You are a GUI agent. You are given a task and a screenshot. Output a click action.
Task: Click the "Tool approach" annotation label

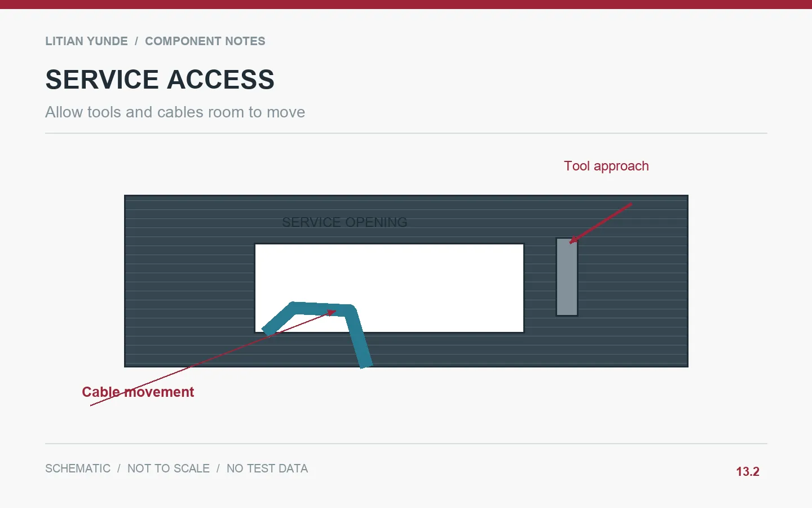(606, 166)
